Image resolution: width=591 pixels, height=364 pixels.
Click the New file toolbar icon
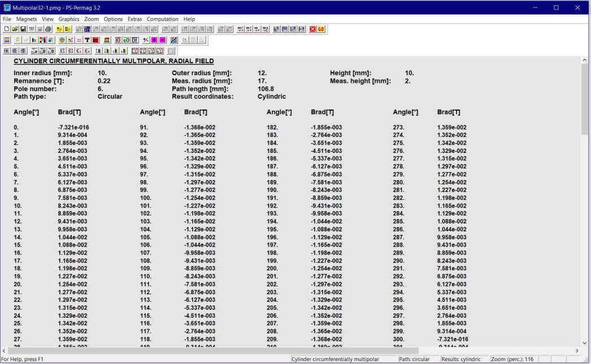[x=7, y=29]
